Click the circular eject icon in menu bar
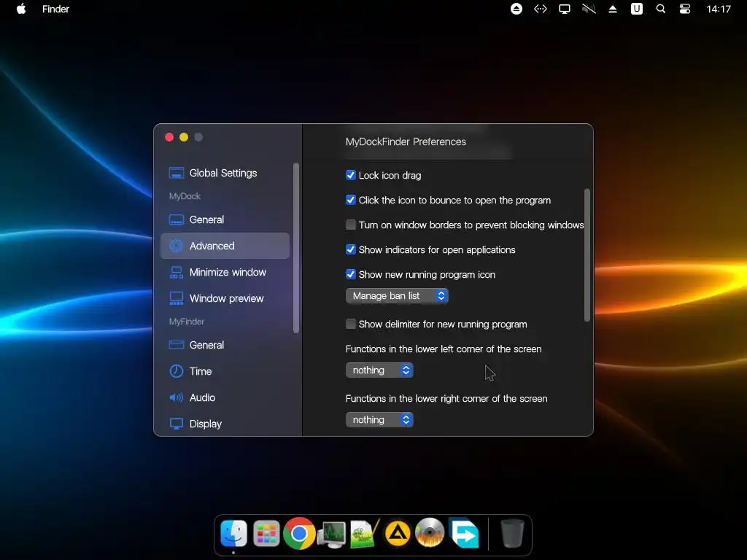The height and width of the screenshot is (560, 747). (516, 9)
